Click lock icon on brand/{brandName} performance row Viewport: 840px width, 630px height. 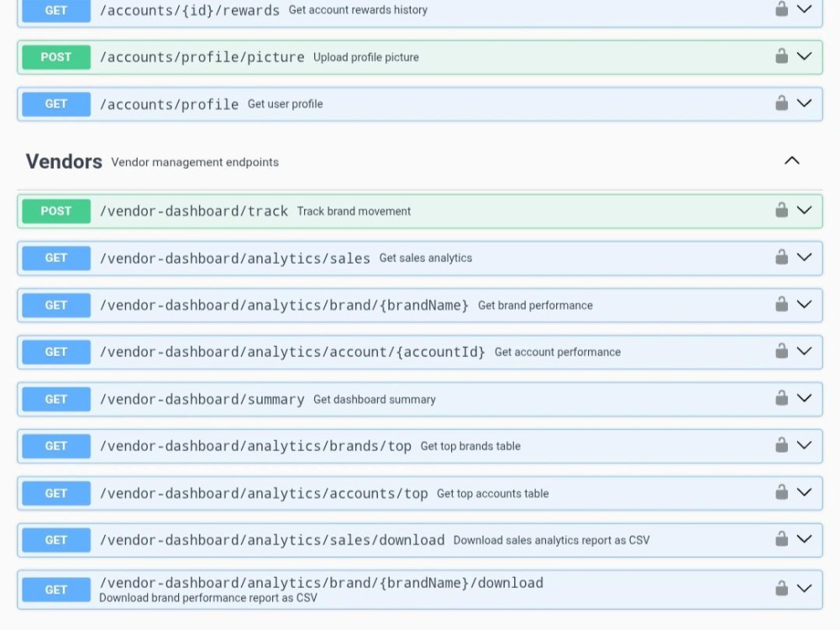point(781,304)
